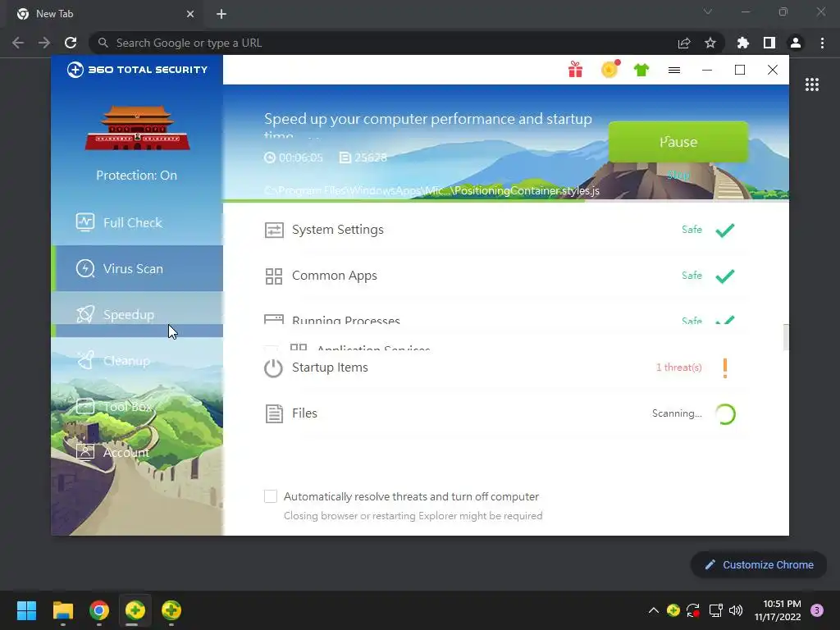Image resolution: width=840 pixels, height=630 pixels.
Task: Open the gift box promotions icon
Action: coord(575,70)
